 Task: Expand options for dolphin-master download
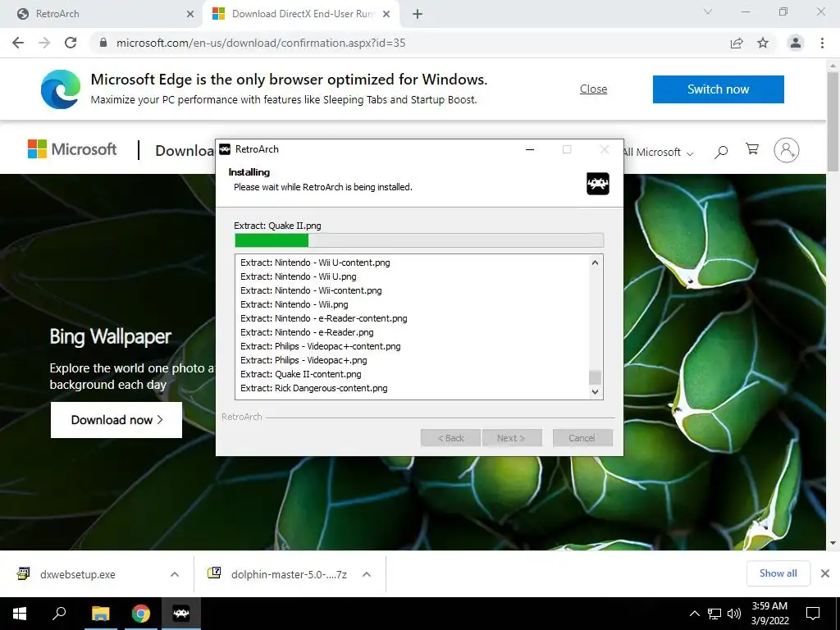coord(367,574)
